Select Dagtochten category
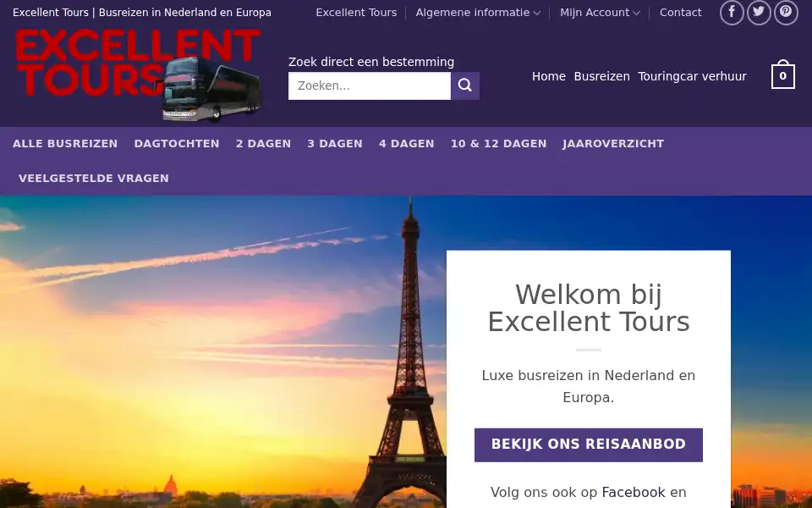This screenshot has width=812, height=508. coord(177,144)
